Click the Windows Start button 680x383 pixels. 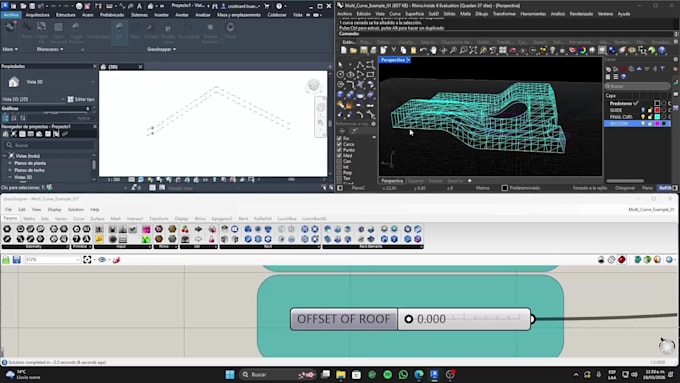[x=230, y=374]
